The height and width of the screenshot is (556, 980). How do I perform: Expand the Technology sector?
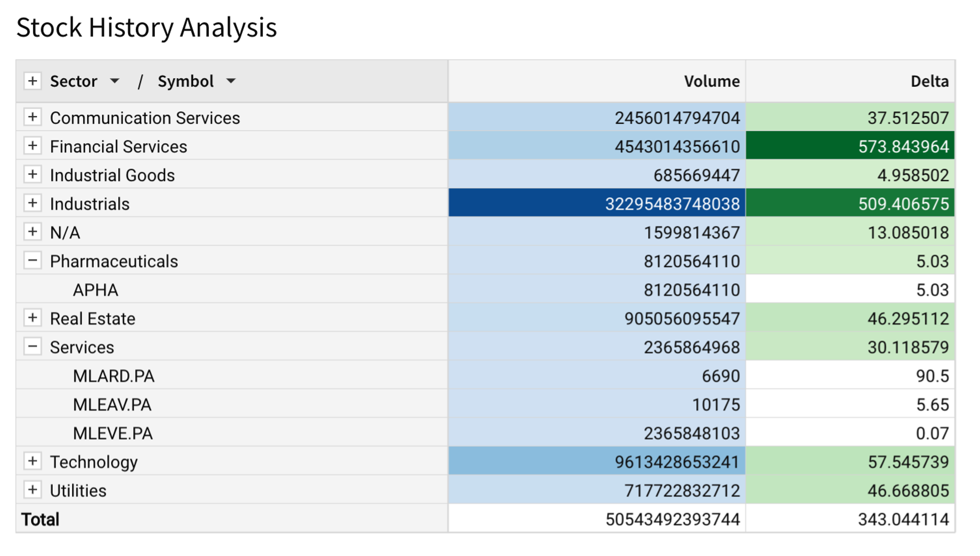(32, 461)
